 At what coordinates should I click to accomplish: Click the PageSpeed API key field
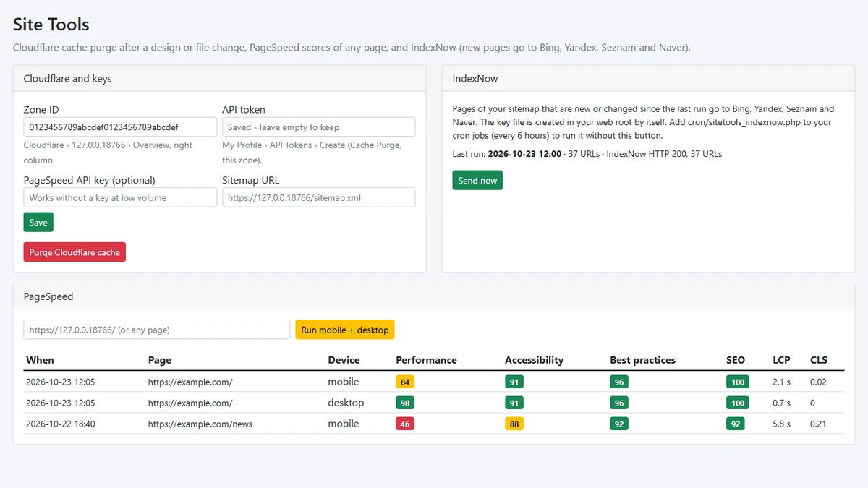pos(120,197)
